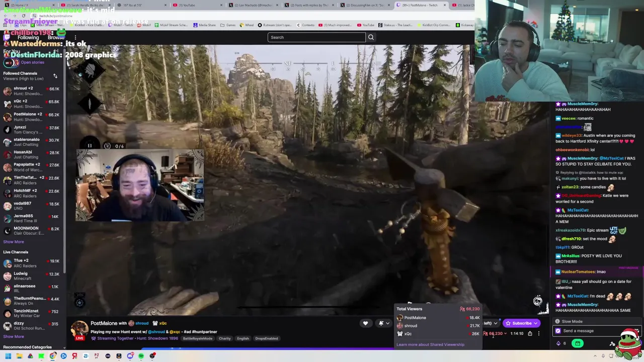Screen dimensions: 644x362
Task: Open the notification bell dropdown
Action: [383, 323]
